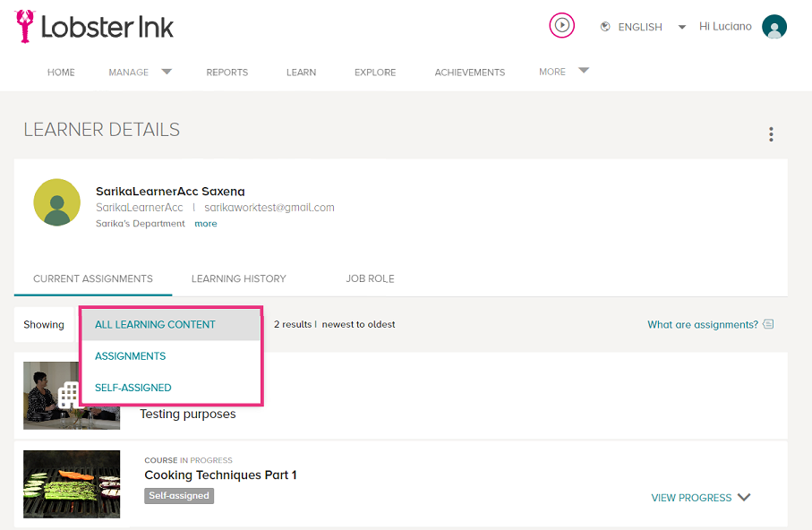Open the 'What are assignments?' link

[703, 324]
